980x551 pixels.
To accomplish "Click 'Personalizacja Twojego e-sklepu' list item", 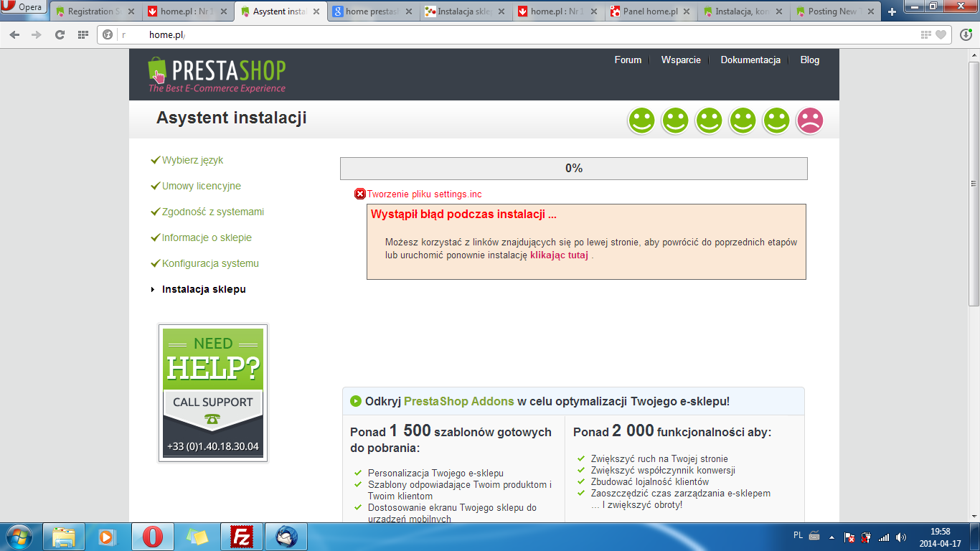I will point(435,473).
